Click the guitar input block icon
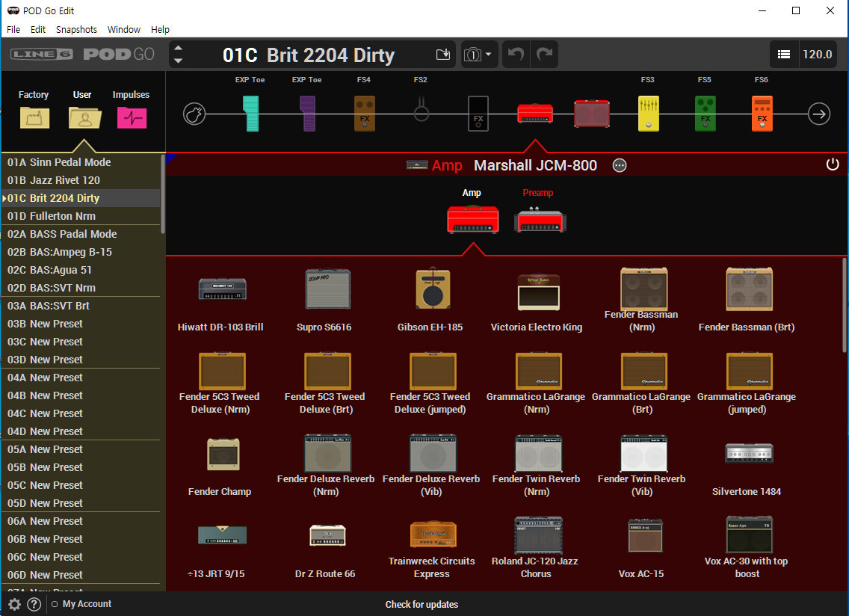This screenshot has height=616, width=849. click(194, 114)
